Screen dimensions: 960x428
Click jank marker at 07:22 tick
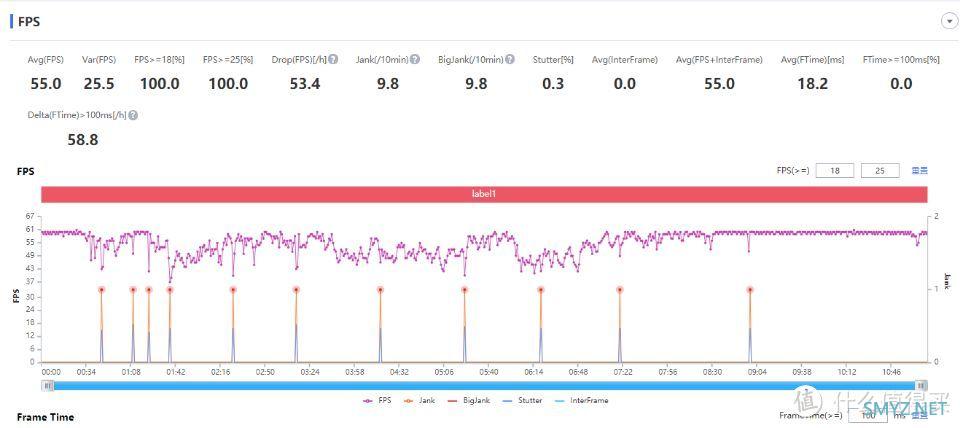[x=620, y=290]
